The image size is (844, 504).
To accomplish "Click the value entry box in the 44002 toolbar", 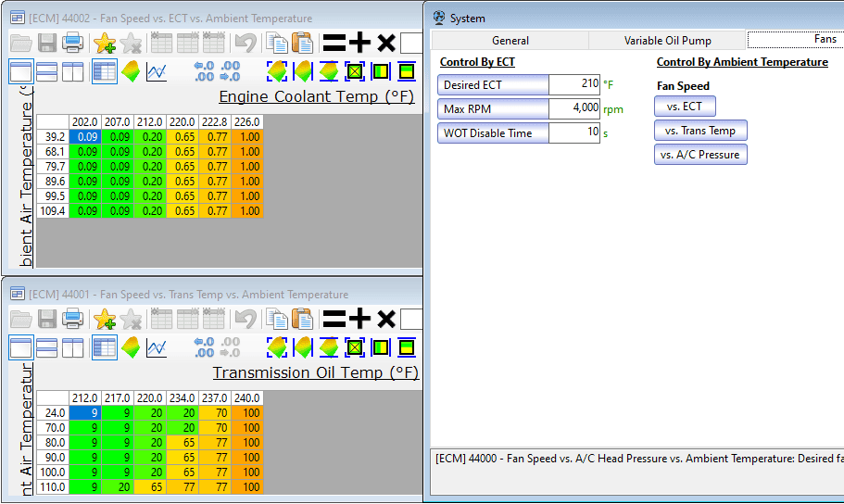I will pos(411,43).
